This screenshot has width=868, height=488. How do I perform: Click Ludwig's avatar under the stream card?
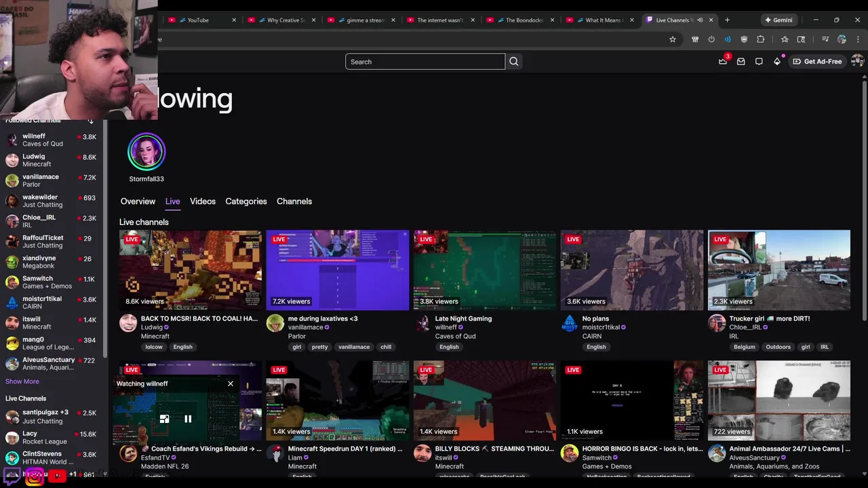(x=128, y=323)
